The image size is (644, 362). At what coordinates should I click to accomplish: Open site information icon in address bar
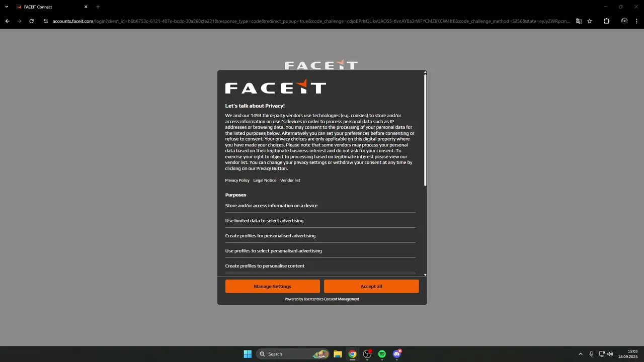(x=46, y=21)
